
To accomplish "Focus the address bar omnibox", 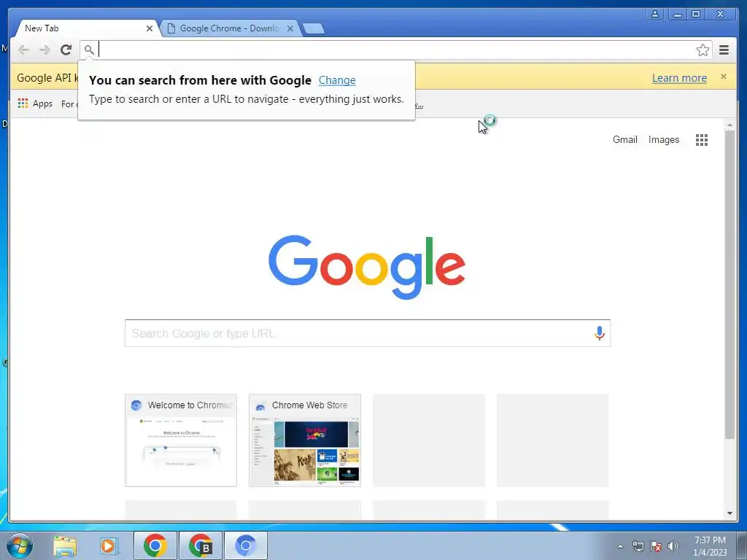I will click(396, 50).
